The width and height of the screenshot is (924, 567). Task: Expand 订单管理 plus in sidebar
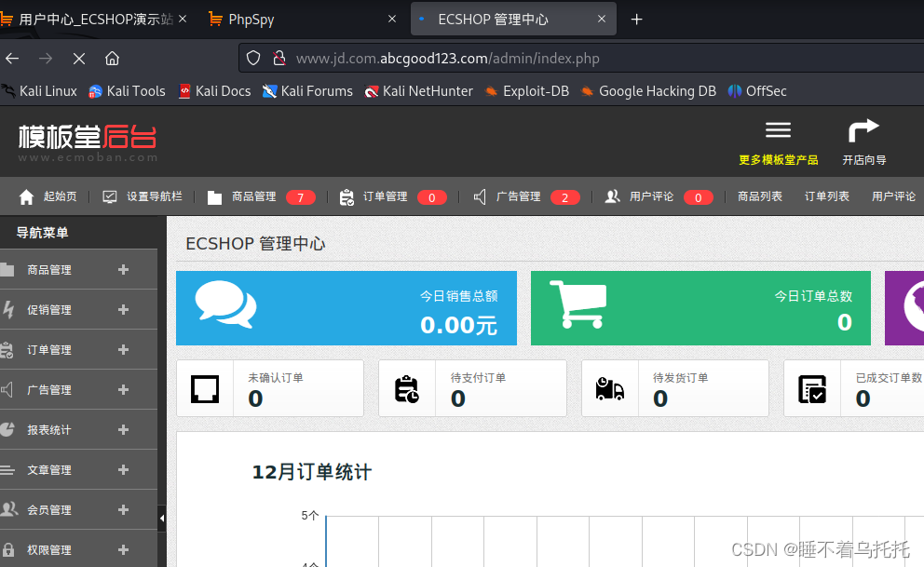click(x=123, y=350)
